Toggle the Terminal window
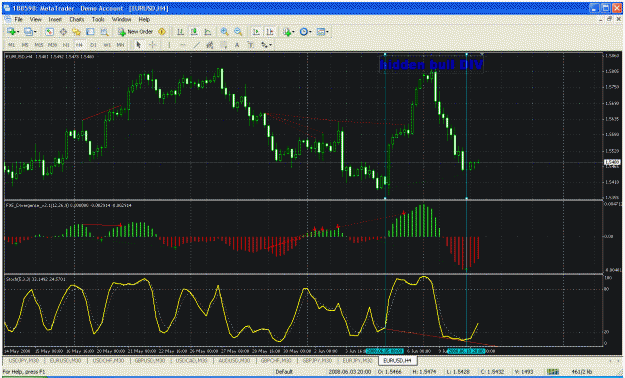 click(x=90, y=32)
